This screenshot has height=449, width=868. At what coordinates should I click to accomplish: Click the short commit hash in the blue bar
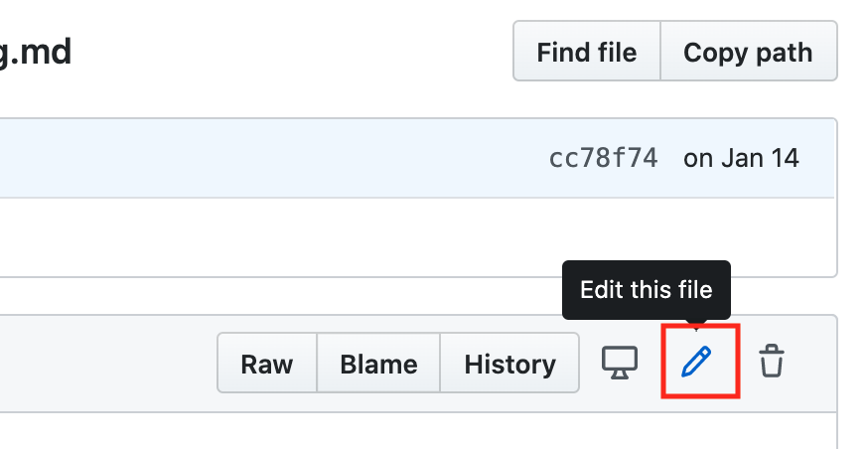pyautogui.click(x=603, y=158)
